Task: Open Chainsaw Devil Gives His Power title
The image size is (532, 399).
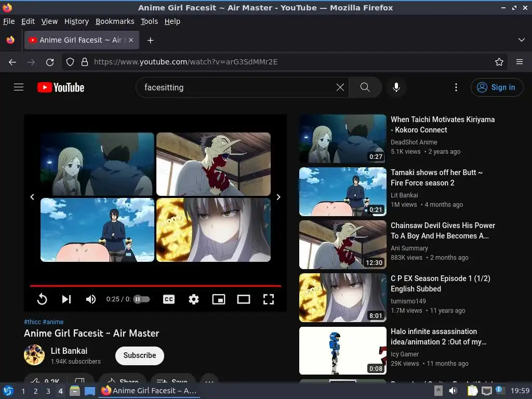Action: [x=443, y=231]
